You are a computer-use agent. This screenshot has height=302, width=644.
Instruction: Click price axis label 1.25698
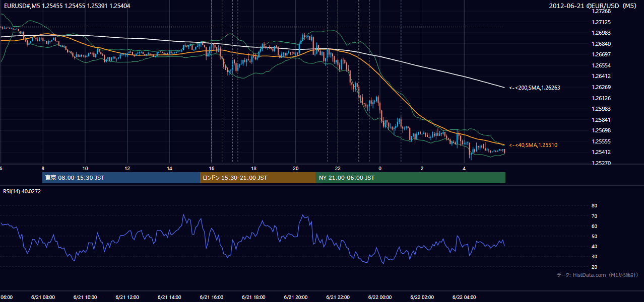tap(602, 130)
